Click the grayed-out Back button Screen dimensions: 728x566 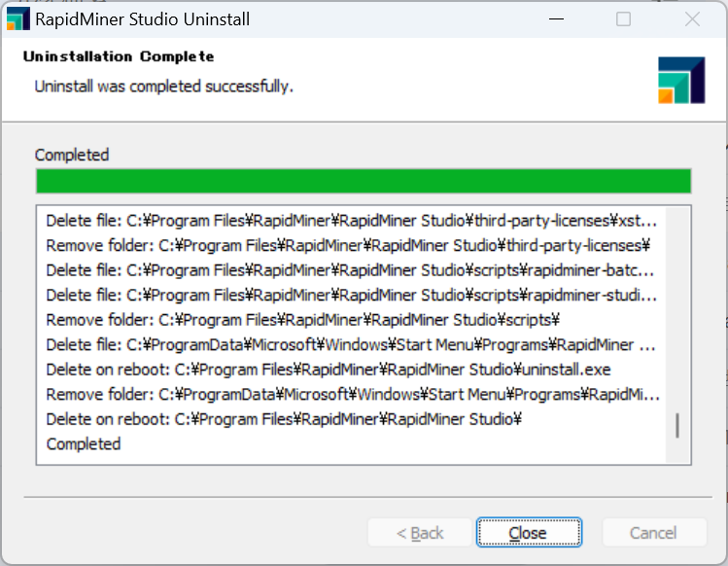420,533
